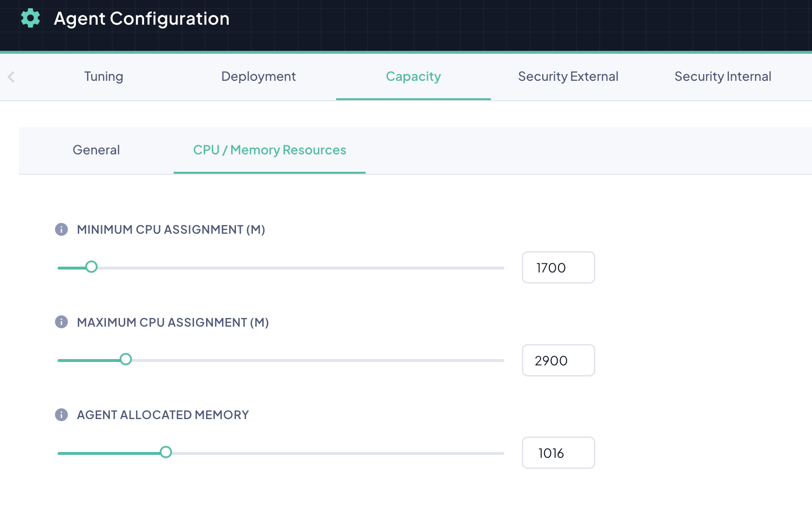Click the gear icon beside Agent Configuration
Viewport: 812px width, 527px height.
pos(30,18)
